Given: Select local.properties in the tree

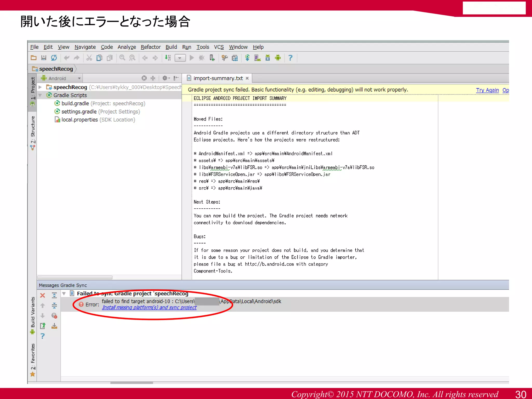Looking at the screenshot, I should coord(95,120).
